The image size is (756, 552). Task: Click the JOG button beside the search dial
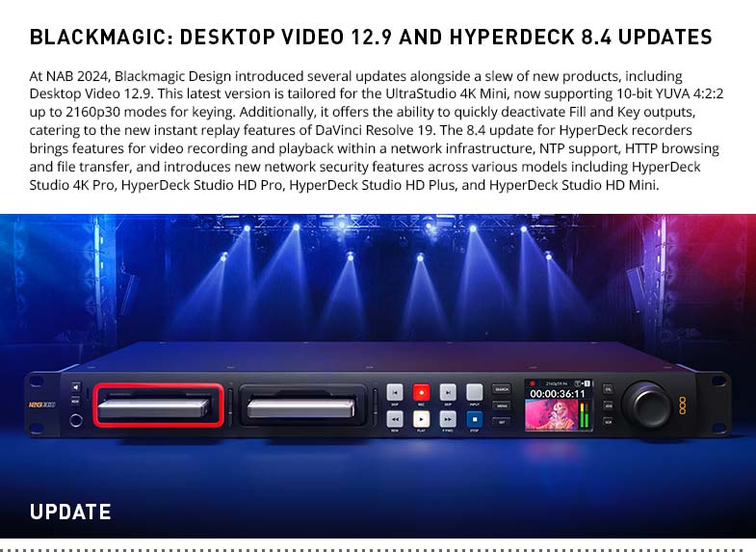pyautogui.click(x=608, y=406)
